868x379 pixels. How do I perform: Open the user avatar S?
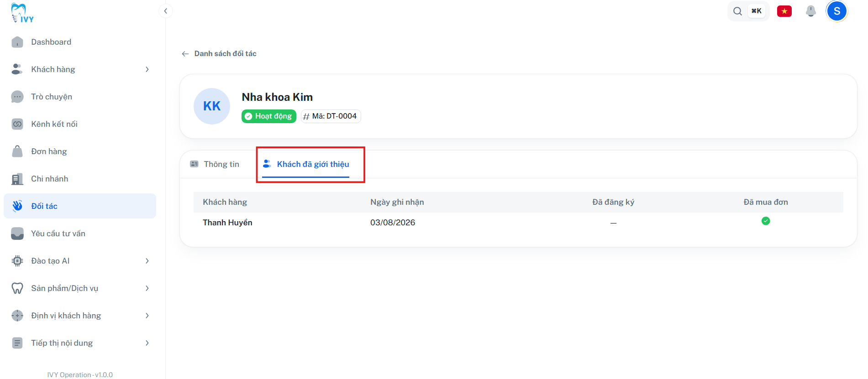click(x=836, y=11)
